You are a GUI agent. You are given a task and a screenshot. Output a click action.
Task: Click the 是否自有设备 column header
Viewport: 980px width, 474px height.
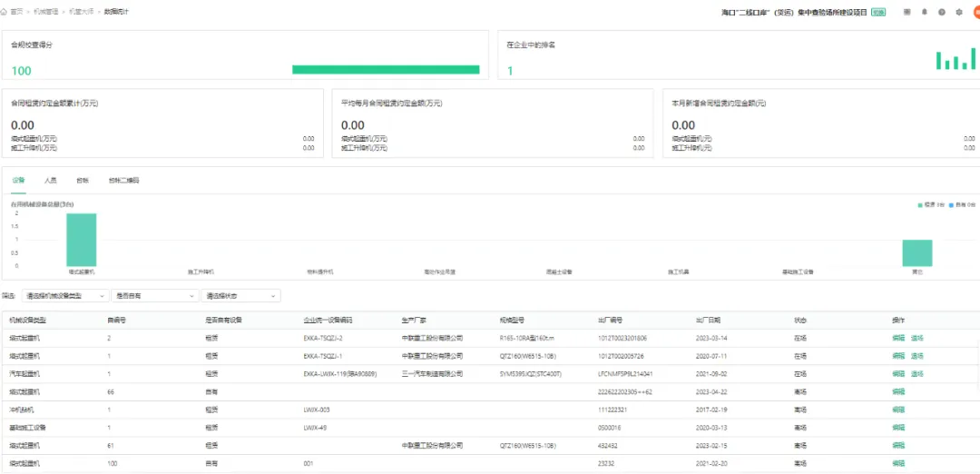224,321
